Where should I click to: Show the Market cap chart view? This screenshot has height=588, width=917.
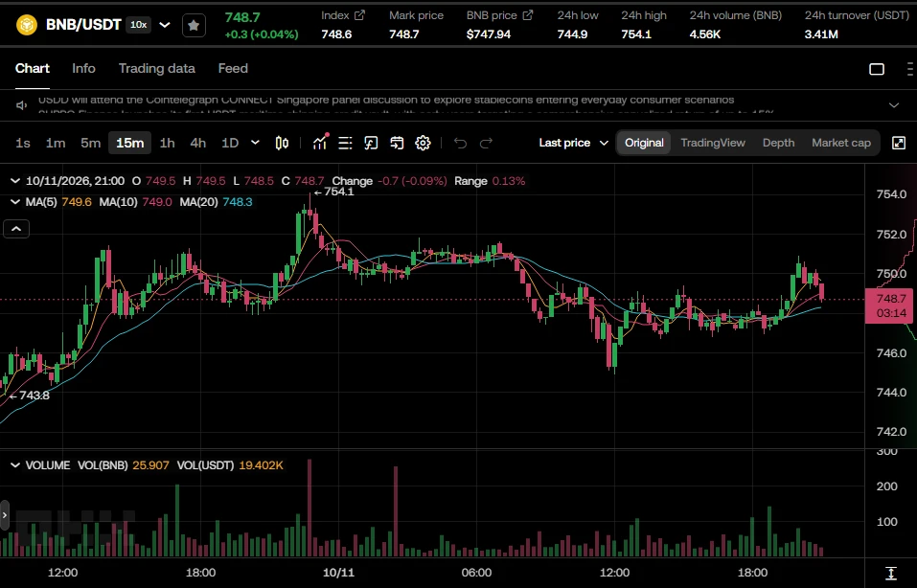pyautogui.click(x=841, y=143)
